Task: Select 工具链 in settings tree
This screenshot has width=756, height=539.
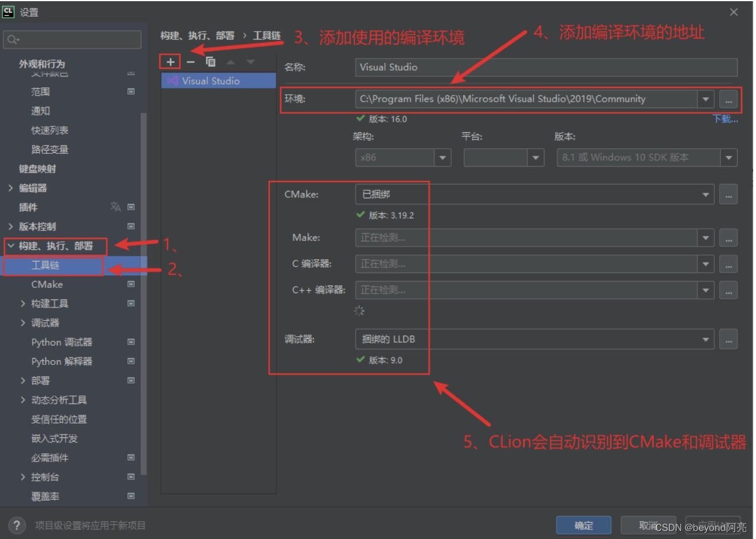Action: 45,265
